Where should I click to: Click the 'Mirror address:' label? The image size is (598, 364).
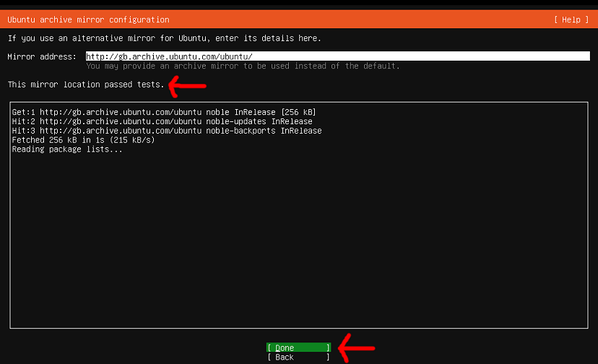(41, 56)
